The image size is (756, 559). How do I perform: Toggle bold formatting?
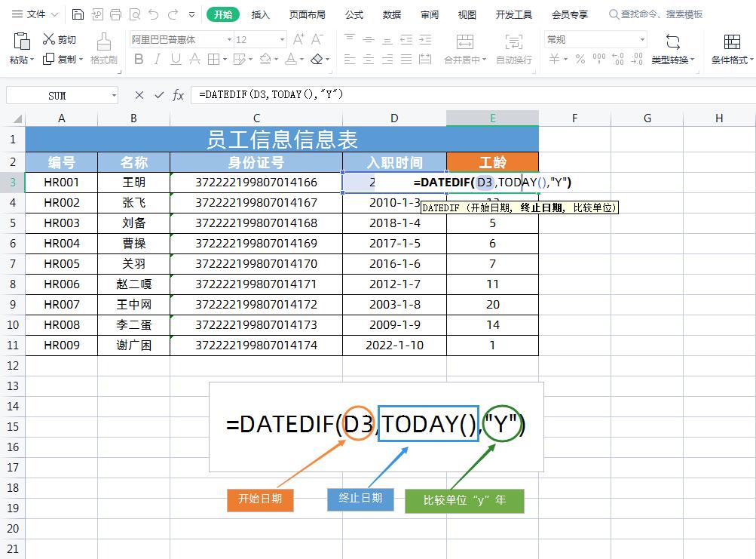tap(139, 58)
